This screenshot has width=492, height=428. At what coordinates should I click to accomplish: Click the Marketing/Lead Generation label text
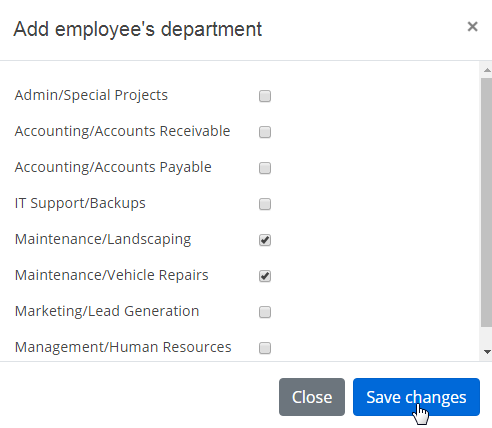coord(107,311)
